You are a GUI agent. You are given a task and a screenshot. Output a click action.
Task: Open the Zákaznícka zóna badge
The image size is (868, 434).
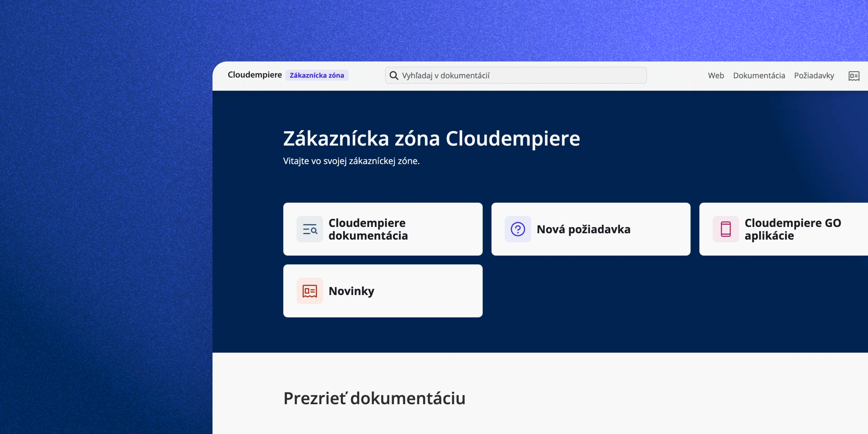(317, 75)
